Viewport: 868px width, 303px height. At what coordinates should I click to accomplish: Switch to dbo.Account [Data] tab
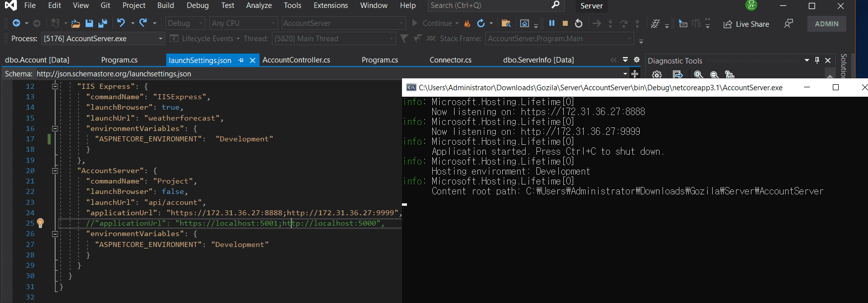pyautogui.click(x=37, y=60)
